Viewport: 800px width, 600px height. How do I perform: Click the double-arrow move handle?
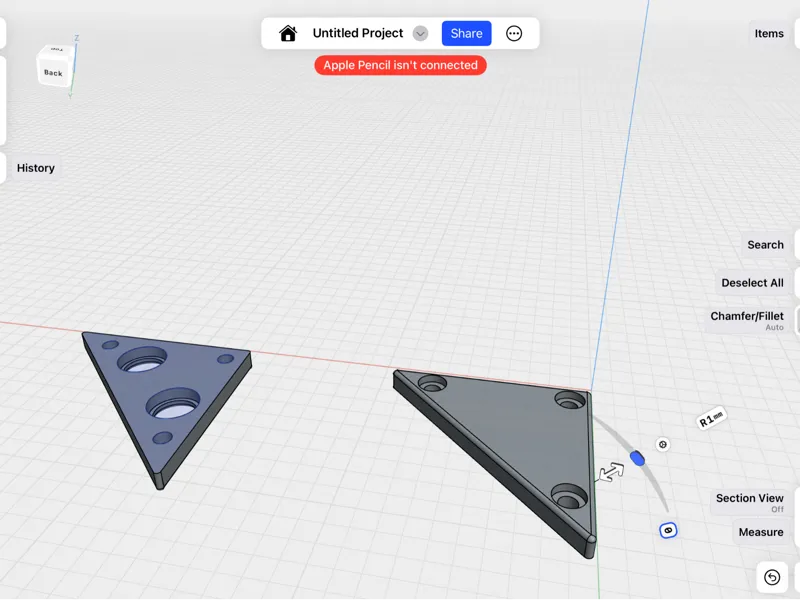(x=611, y=472)
